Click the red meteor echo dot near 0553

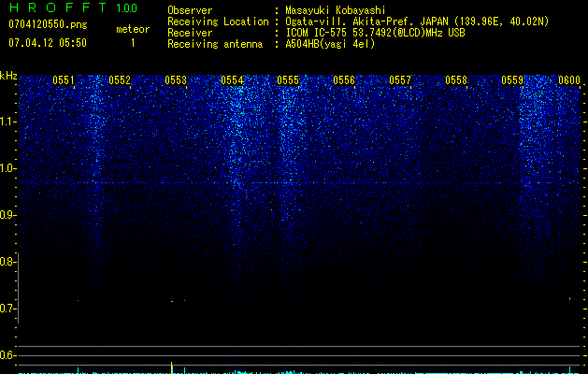tap(172, 301)
